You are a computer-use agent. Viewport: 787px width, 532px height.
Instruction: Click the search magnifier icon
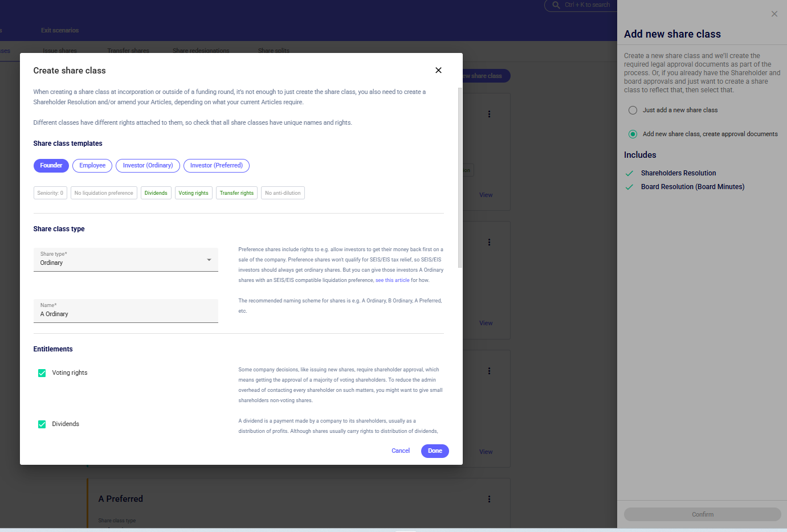coord(556,5)
